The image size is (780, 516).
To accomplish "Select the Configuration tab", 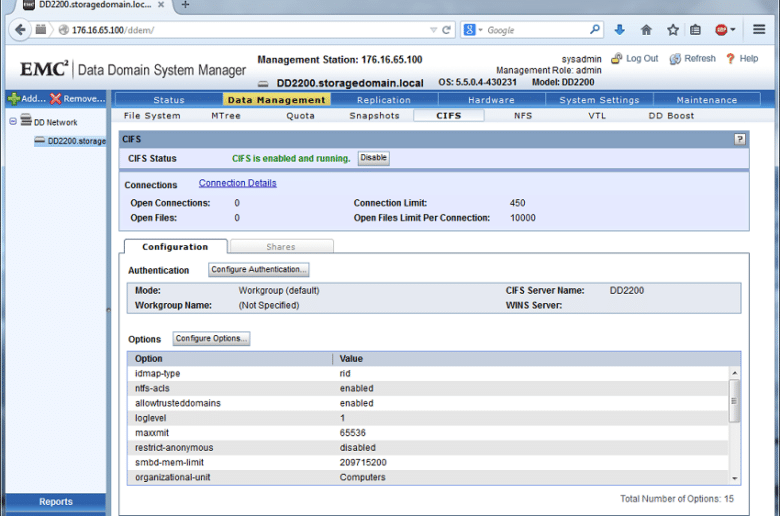I will coord(175,247).
